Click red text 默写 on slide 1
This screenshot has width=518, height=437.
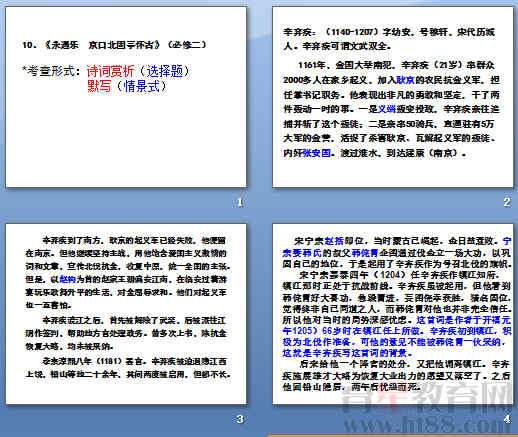[99, 86]
